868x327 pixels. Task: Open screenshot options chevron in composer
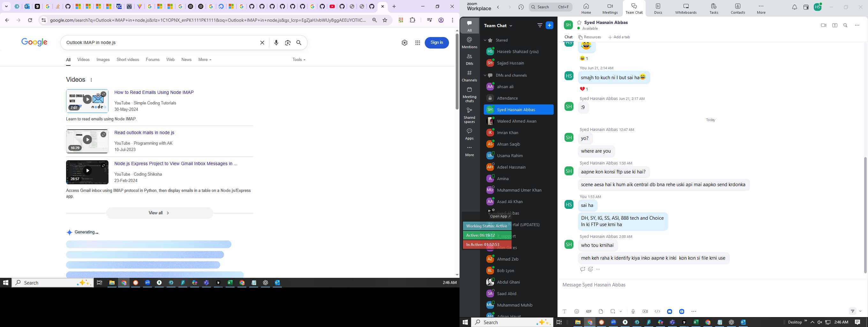(621, 311)
